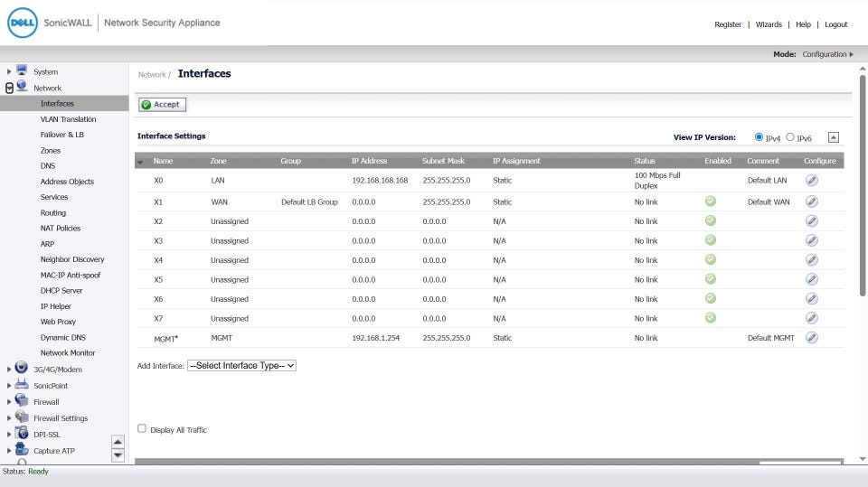Open VLAN Translation in the sidebar
This screenshot has height=487, width=868.
68,119
